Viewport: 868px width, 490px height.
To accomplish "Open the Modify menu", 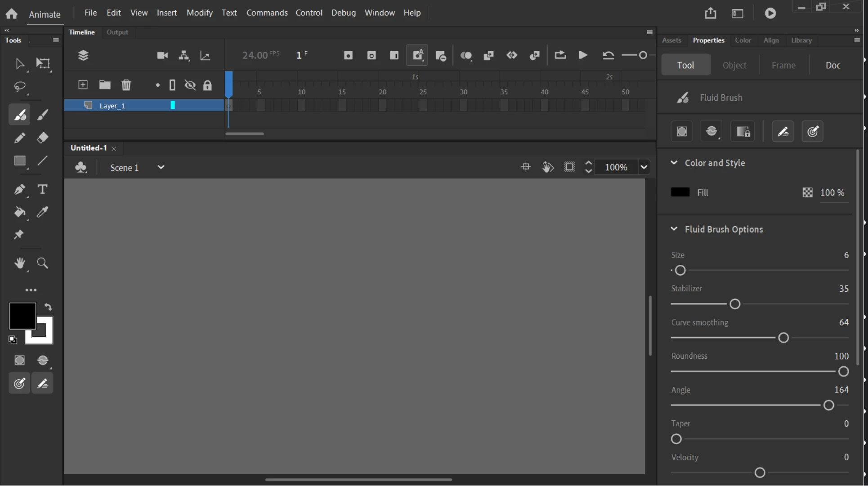I will click(x=199, y=13).
